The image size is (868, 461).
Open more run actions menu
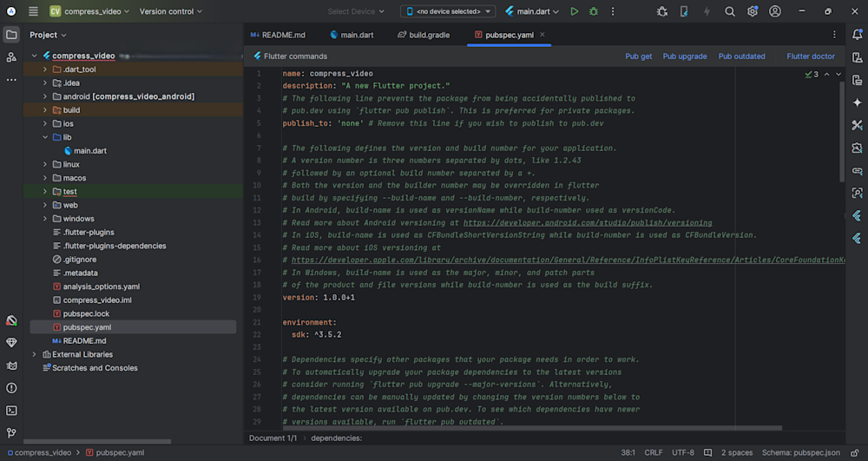(613, 11)
